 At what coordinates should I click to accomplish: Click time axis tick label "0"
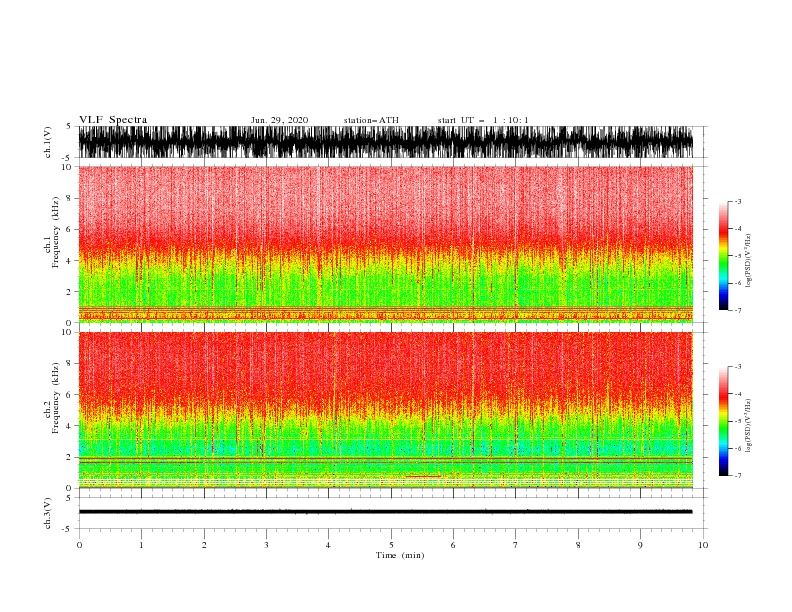pos(79,545)
